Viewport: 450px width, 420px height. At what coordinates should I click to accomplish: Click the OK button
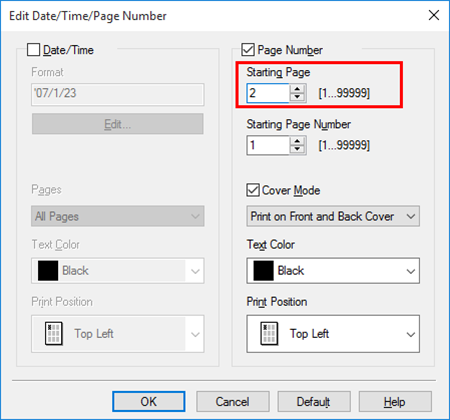(149, 402)
